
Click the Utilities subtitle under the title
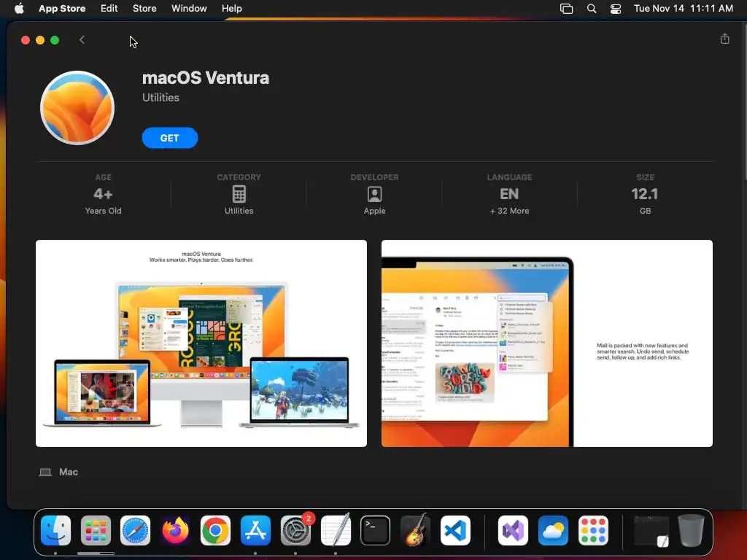(x=160, y=98)
